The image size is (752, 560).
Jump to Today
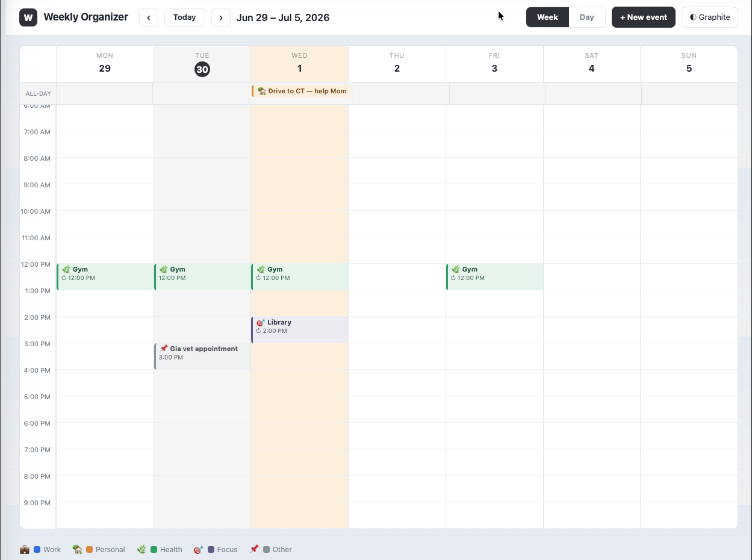[x=185, y=17]
